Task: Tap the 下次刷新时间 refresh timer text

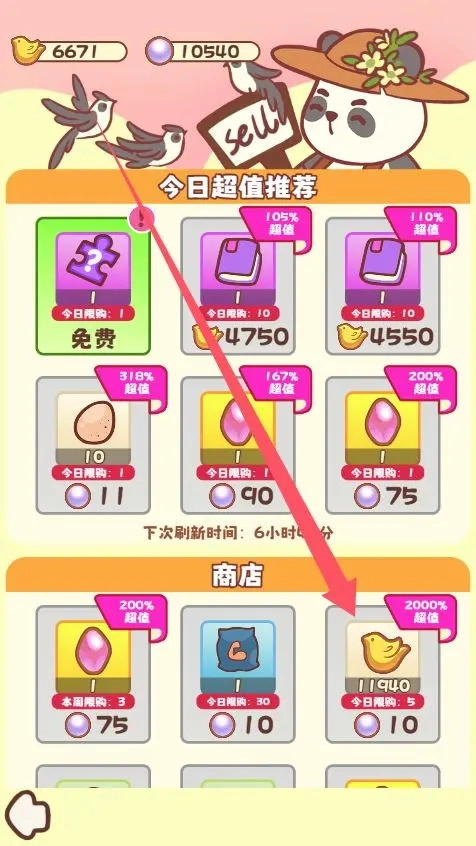Action: [x=238, y=533]
